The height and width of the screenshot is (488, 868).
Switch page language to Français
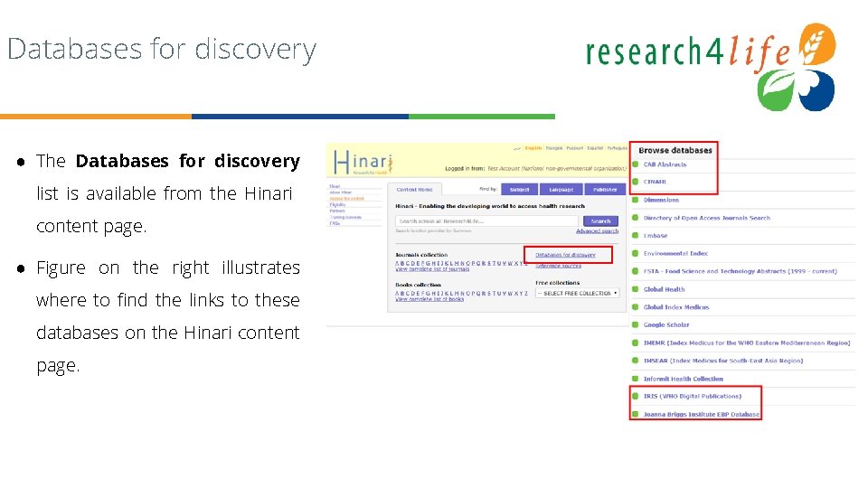click(x=554, y=148)
